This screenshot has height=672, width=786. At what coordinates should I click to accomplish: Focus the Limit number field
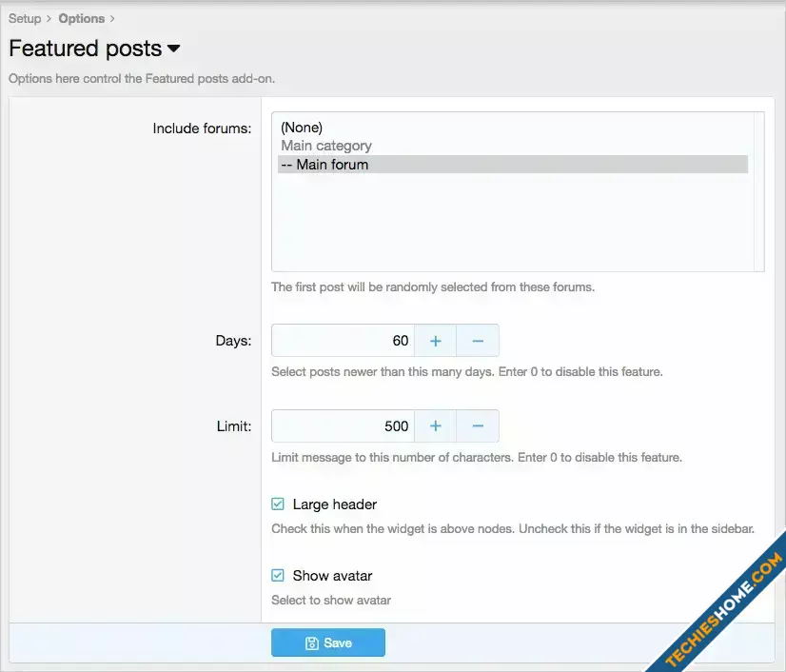point(343,426)
